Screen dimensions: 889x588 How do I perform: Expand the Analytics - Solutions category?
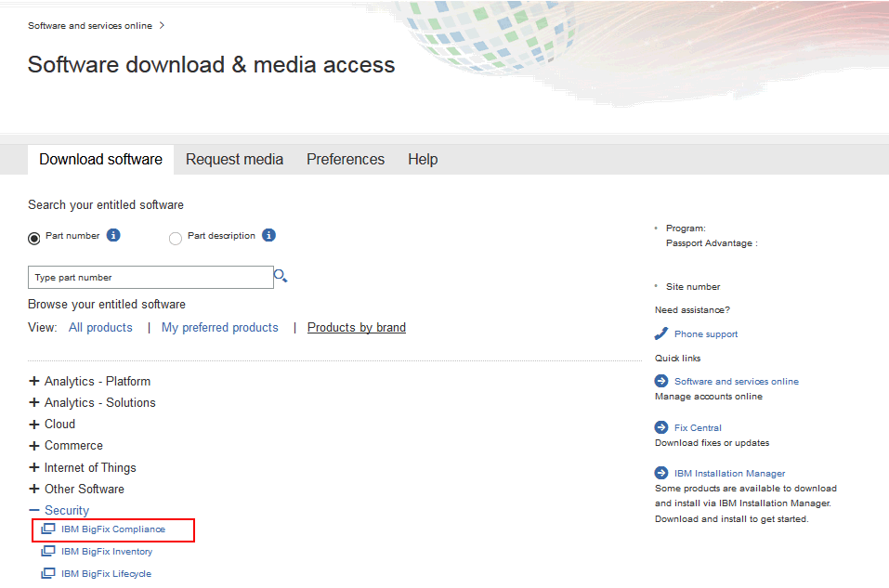(34, 402)
